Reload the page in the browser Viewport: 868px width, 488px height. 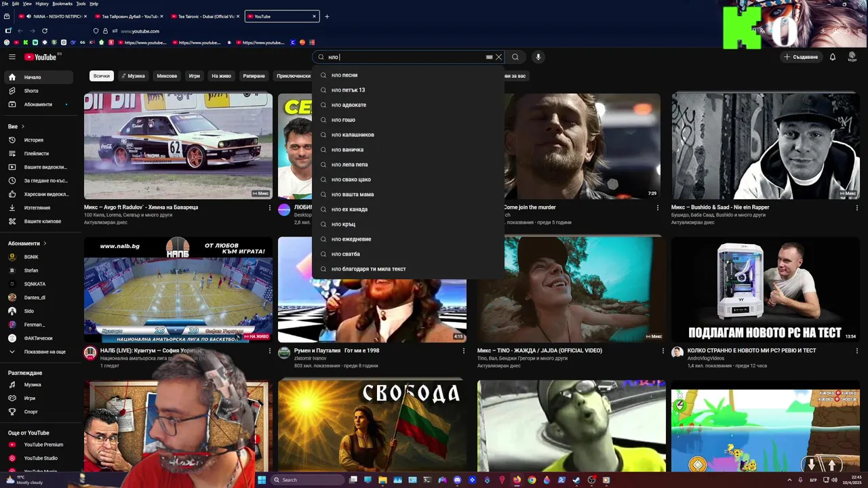click(x=45, y=30)
